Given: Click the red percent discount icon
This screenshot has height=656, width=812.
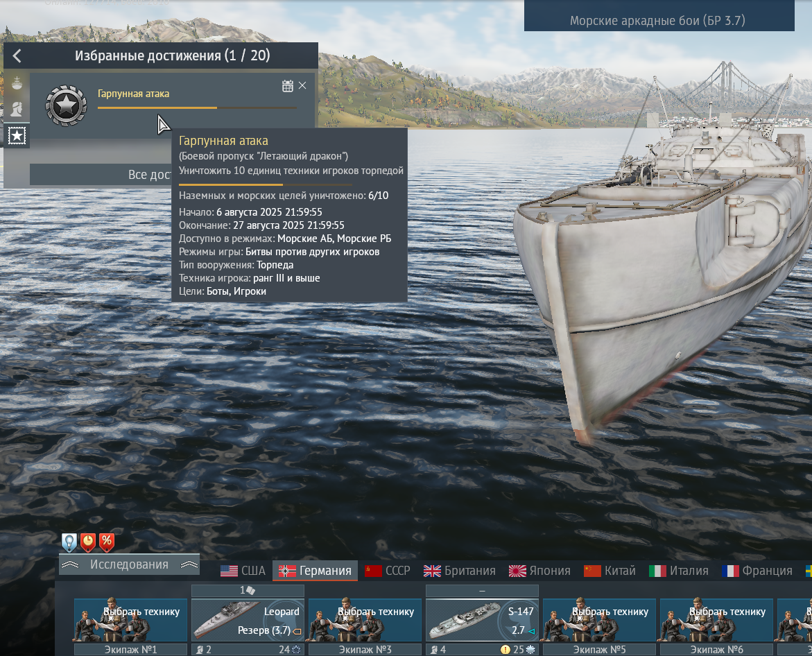Looking at the screenshot, I should 107,542.
